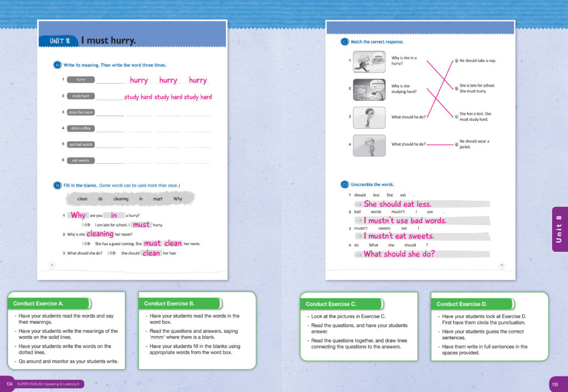Image resolution: width=568 pixels, height=392 pixels.
Task: Click the circled B icon beside 'Fill in the blanks'
Action: pyautogui.click(x=57, y=185)
